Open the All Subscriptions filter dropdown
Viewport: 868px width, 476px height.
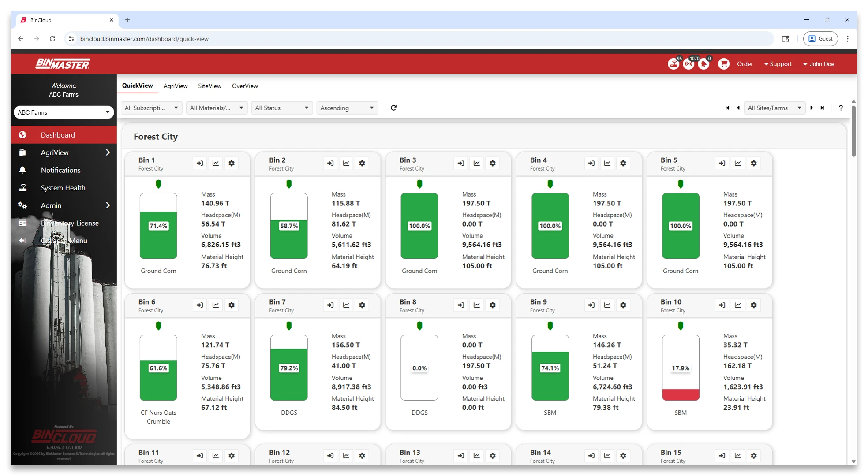tap(151, 108)
